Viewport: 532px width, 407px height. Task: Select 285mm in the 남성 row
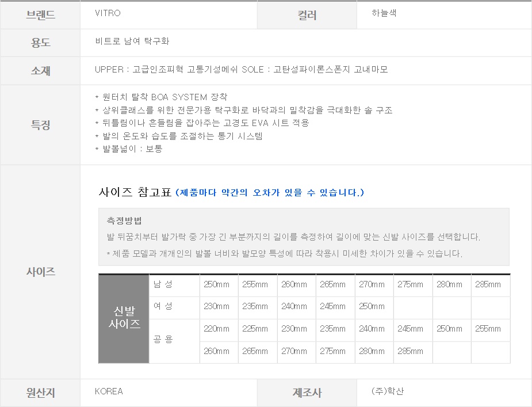click(488, 284)
